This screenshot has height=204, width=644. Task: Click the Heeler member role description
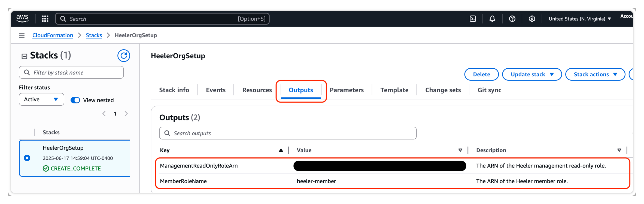pos(522,181)
